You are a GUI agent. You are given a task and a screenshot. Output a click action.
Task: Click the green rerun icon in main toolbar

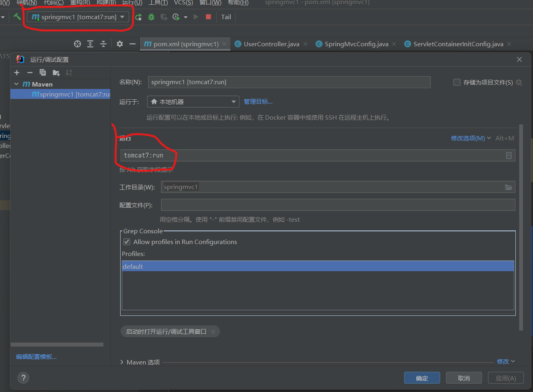point(138,17)
